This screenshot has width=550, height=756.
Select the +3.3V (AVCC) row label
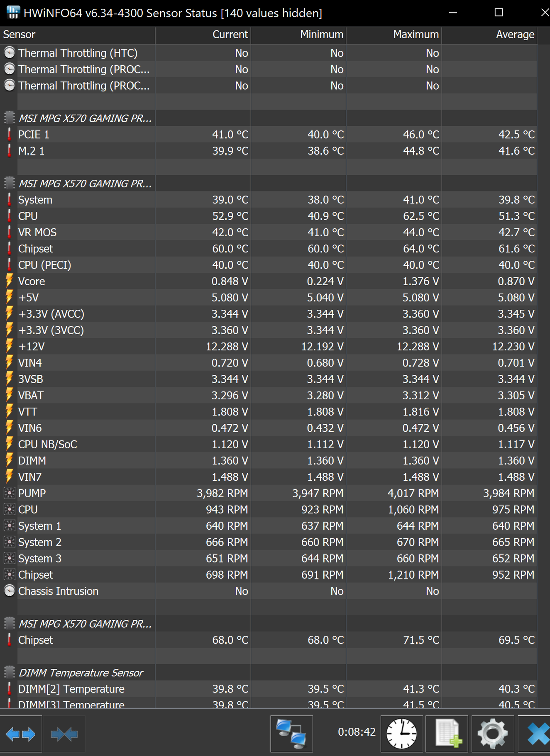(51, 314)
